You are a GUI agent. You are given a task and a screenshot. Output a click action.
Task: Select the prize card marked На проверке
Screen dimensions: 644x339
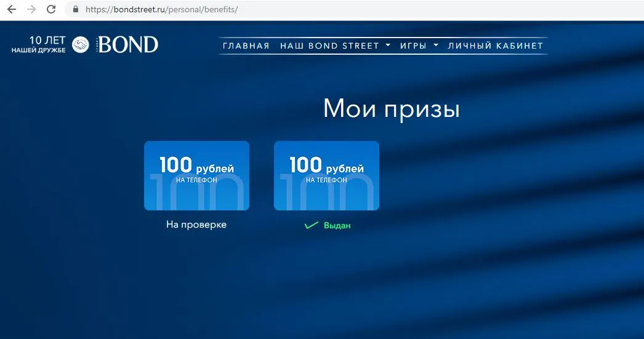pyautogui.click(x=197, y=176)
